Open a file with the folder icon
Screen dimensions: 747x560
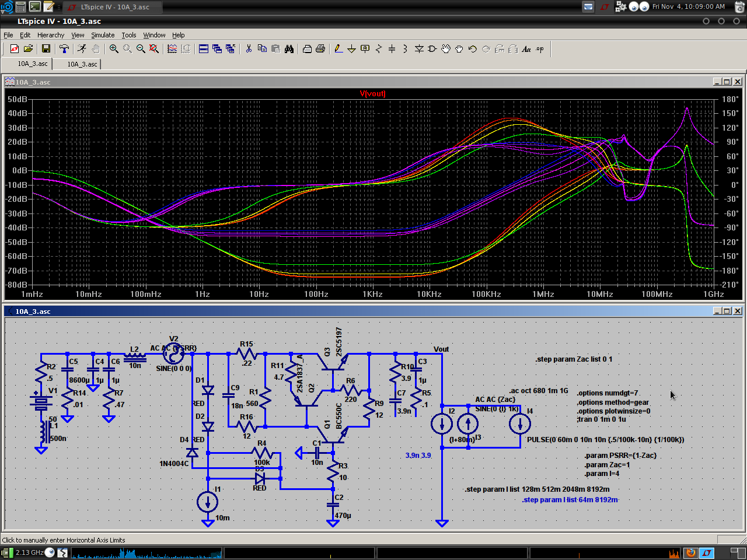(x=28, y=49)
